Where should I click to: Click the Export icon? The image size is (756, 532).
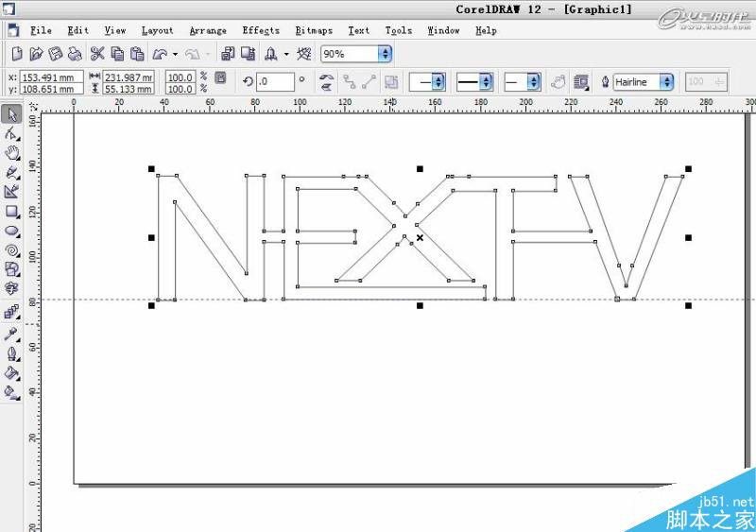[x=248, y=54]
